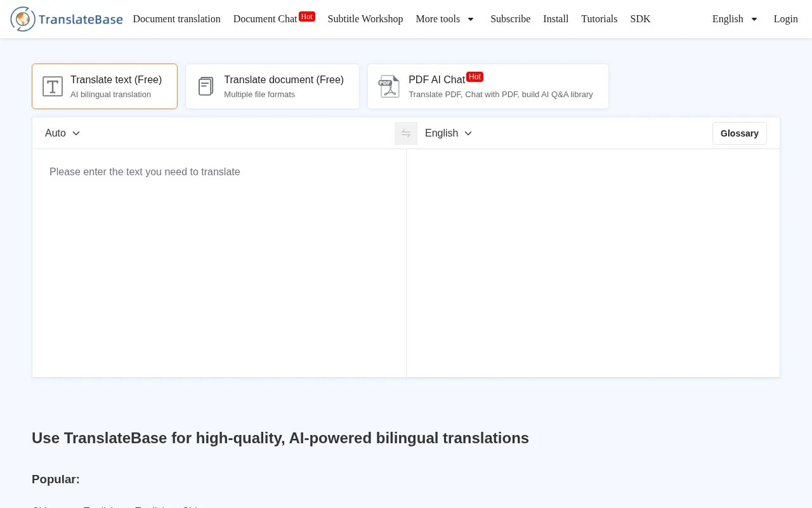This screenshot has height=508, width=812.
Task: Click the 'Use TranslateBase for high-quality' heading
Action: [x=280, y=438]
